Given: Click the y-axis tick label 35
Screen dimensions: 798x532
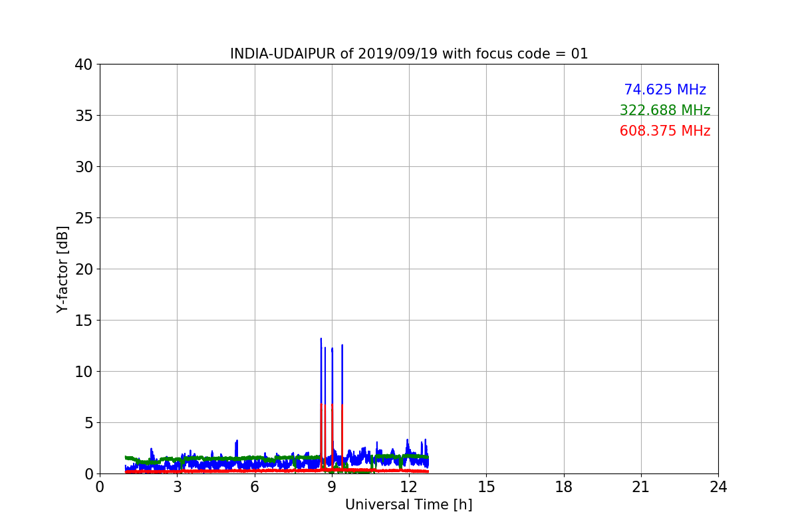Looking at the screenshot, I should tap(84, 116).
